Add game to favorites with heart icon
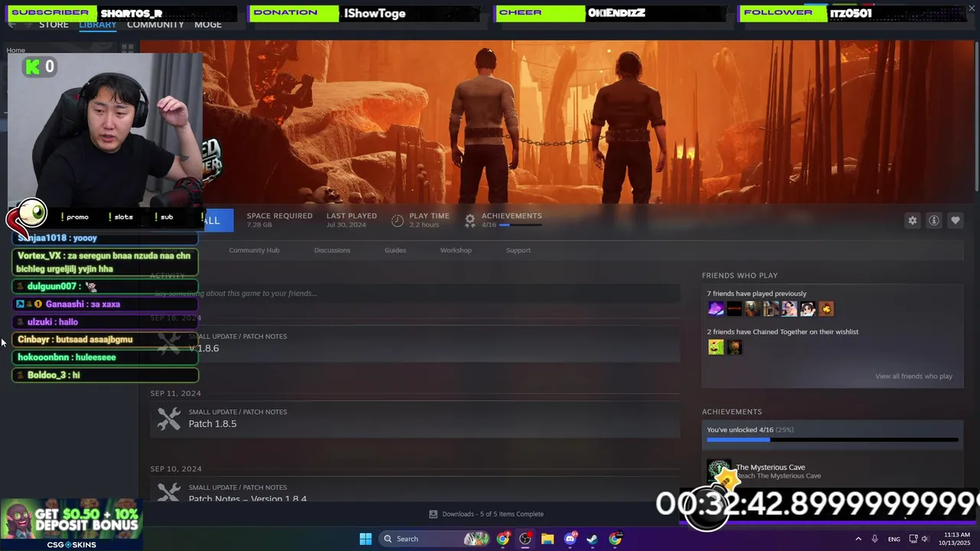Screen dimensions: 980x551 tap(955, 220)
